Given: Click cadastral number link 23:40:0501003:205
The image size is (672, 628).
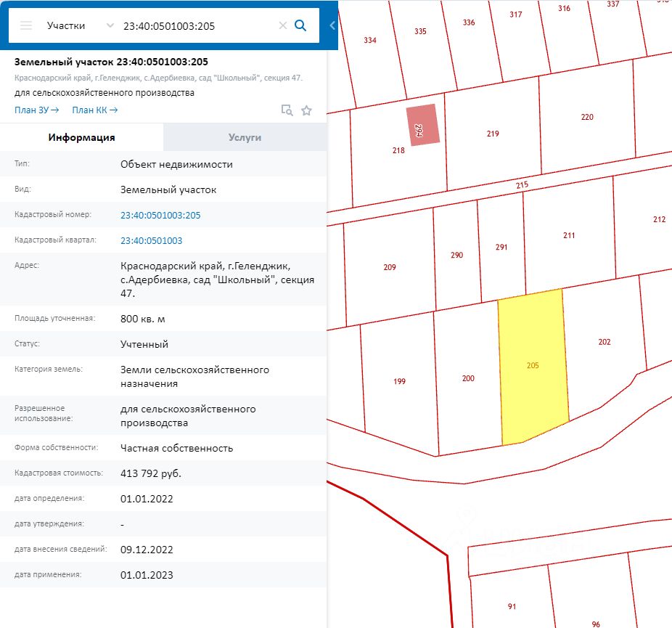Looking at the screenshot, I should [x=160, y=215].
